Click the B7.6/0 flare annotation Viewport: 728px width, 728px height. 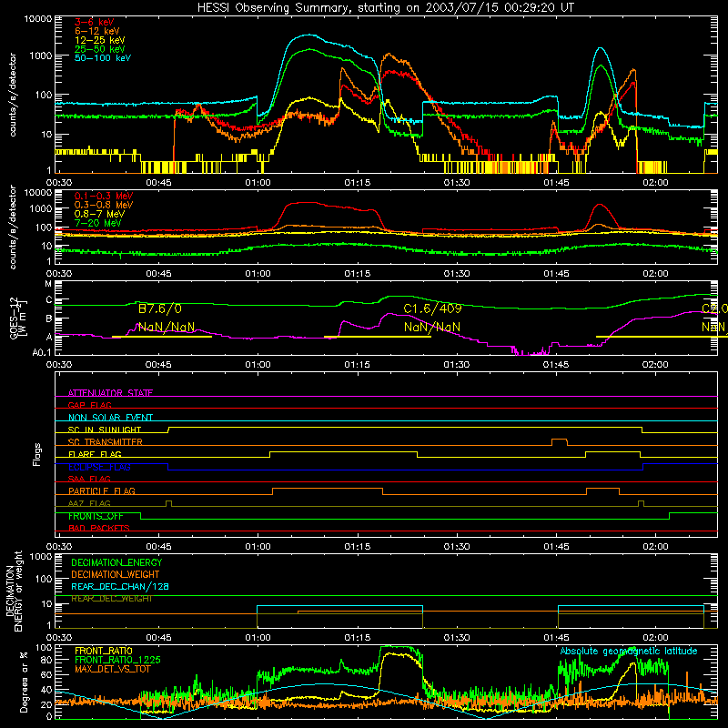[160, 308]
